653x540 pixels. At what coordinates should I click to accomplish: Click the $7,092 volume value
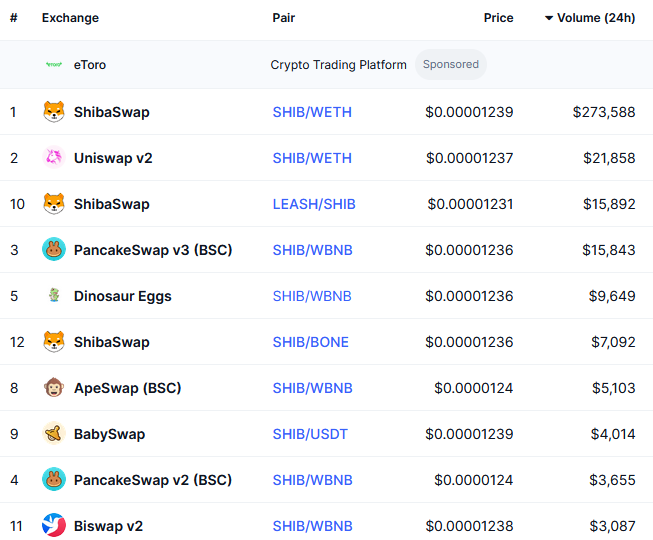pos(613,342)
